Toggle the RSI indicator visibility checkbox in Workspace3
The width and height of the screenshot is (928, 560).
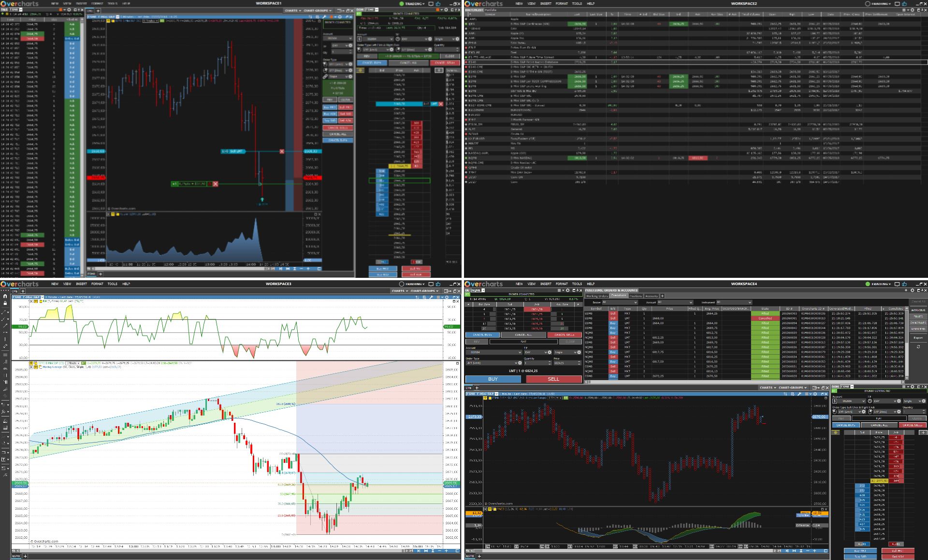coord(35,301)
